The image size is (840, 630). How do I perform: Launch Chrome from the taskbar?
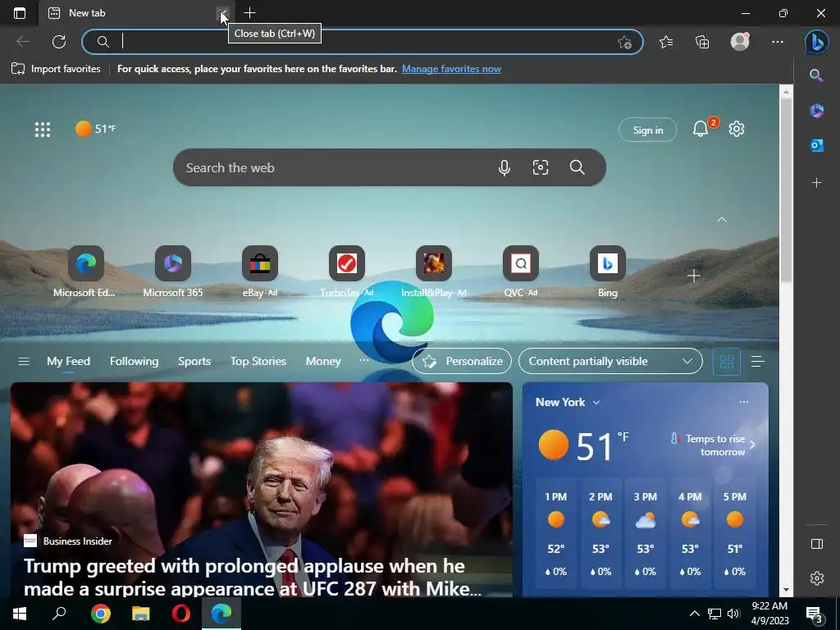[x=100, y=614]
